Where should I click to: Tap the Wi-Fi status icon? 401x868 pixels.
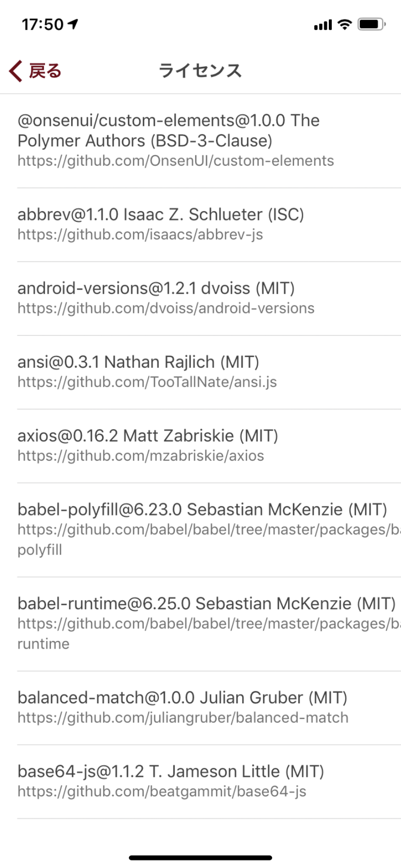pos(344,24)
